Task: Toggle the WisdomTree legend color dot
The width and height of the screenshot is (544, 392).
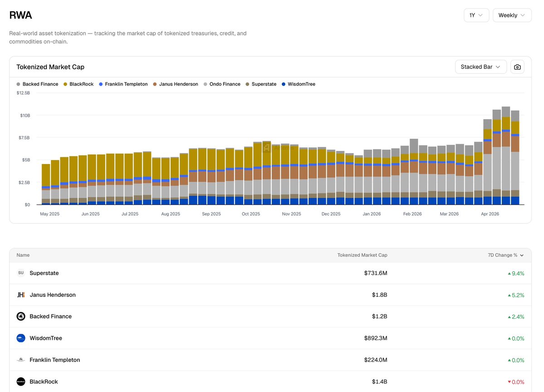Action: coord(284,84)
